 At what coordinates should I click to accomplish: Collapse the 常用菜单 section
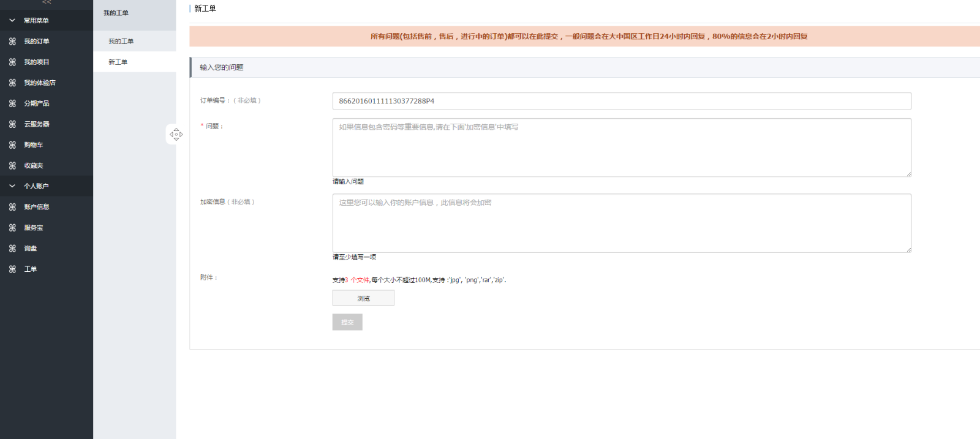[12, 21]
